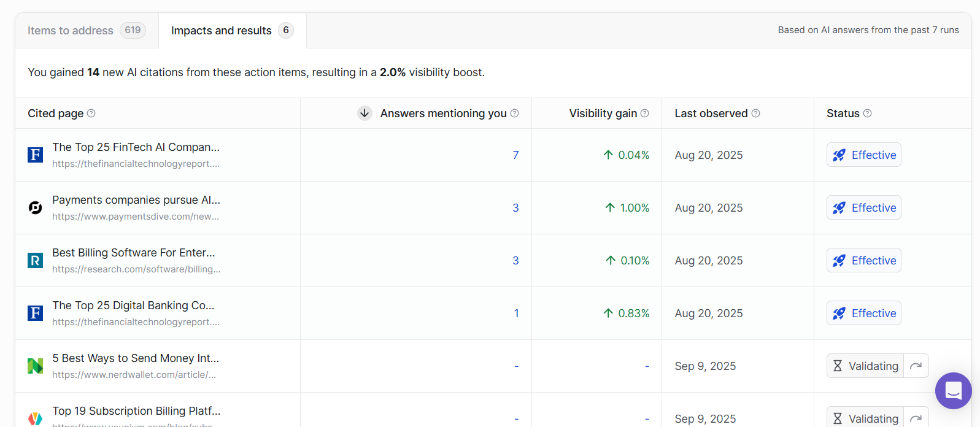This screenshot has width=980, height=427.
Task: Click the info icon next to Status
Action: tap(868, 113)
